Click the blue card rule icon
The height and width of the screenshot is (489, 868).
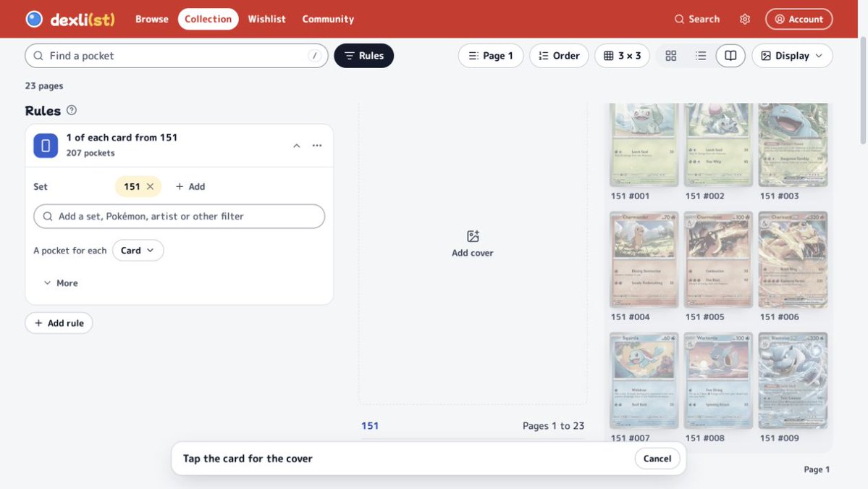point(46,145)
